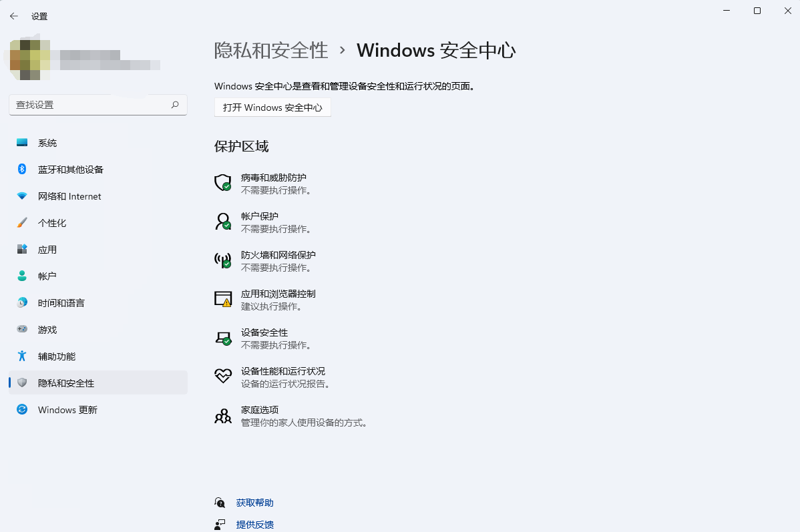
Task: Click the family people icon
Action: coord(223,416)
